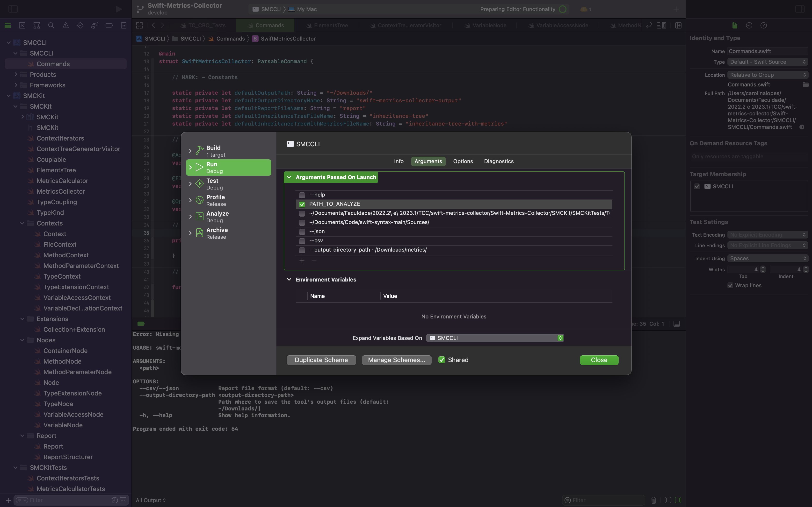
Task: Increment the Tab width stepper
Action: coord(763,268)
